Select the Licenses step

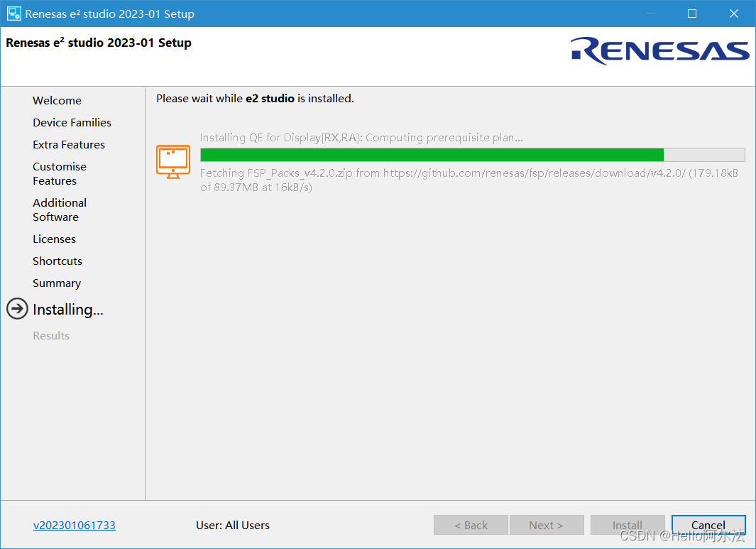(55, 239)
